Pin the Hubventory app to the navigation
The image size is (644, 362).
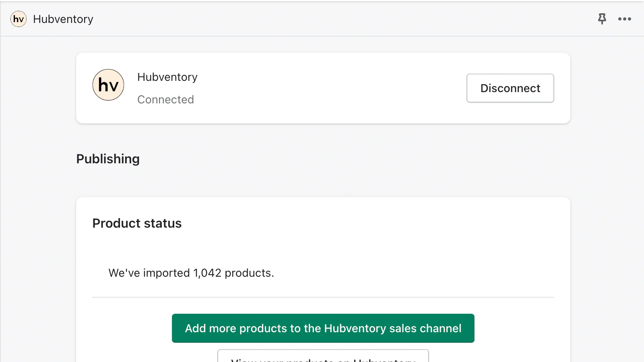[602, 19]
